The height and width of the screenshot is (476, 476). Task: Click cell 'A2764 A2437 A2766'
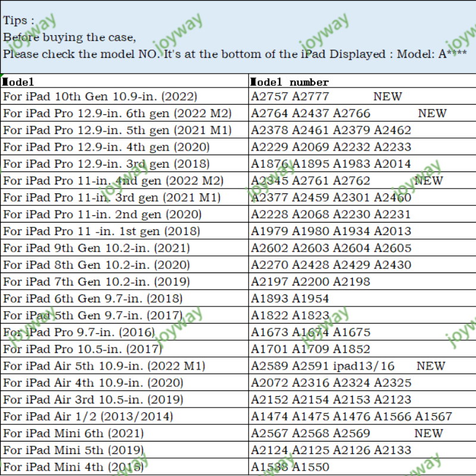362,113
